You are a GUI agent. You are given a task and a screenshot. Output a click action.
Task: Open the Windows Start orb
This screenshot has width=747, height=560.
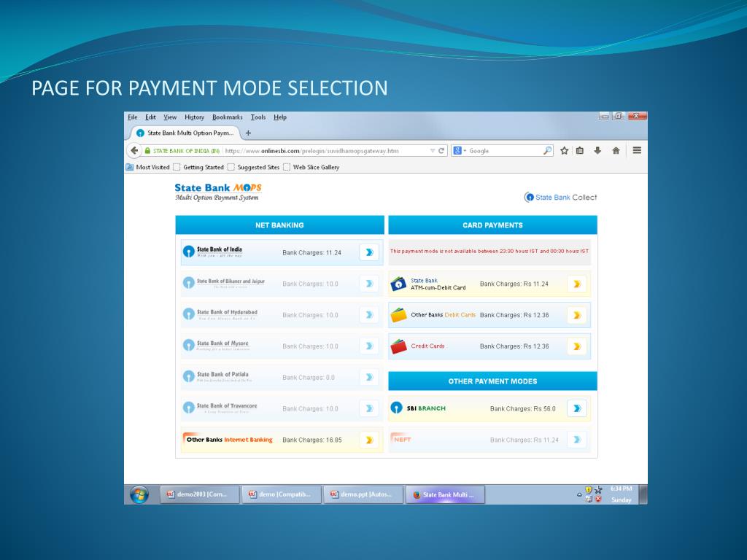click(139, 495)
